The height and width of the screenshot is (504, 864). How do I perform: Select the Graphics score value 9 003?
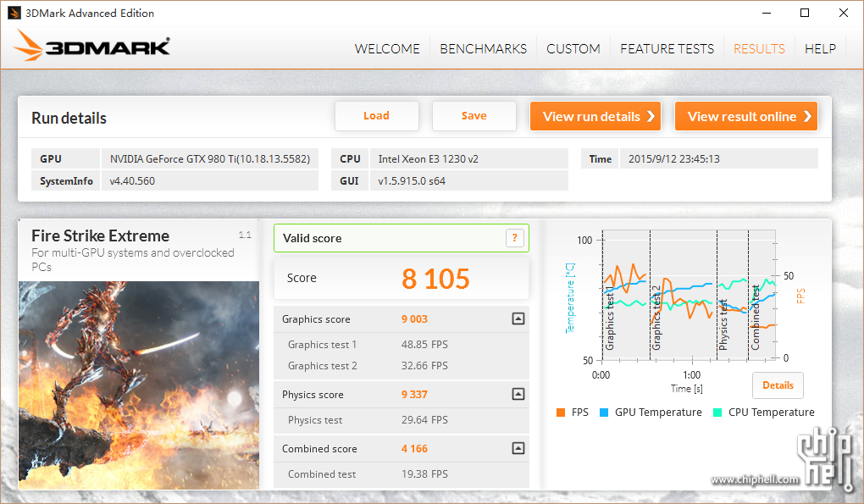(414, 319)
